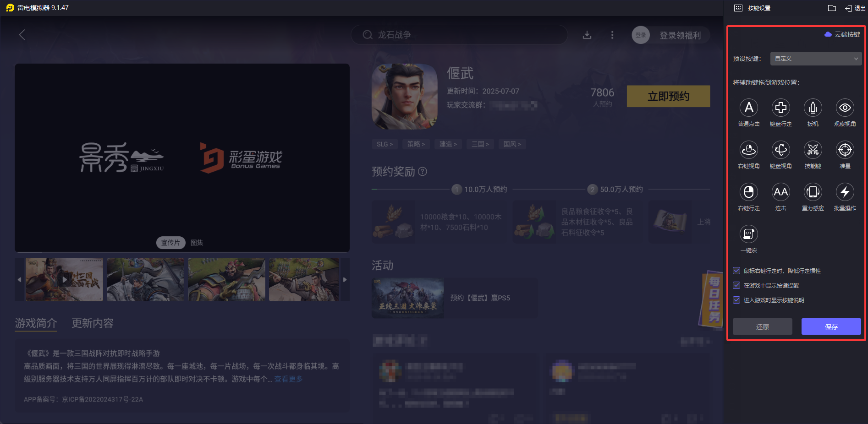The height and width of the screenshot is (424, 868).
Task: Select the 右键行走 mouse icon
Action: [x=748, y=192]
